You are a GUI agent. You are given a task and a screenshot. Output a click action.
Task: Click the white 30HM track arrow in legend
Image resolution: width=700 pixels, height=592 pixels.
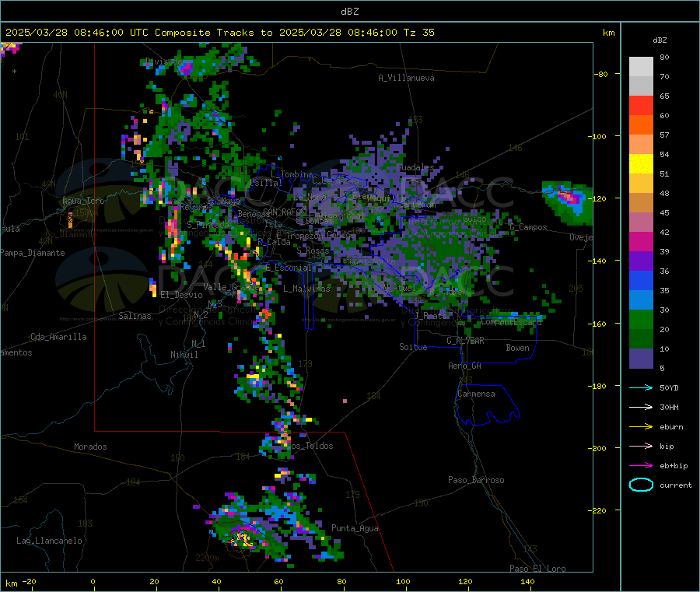pyautogui.click(x=641, y=407)
